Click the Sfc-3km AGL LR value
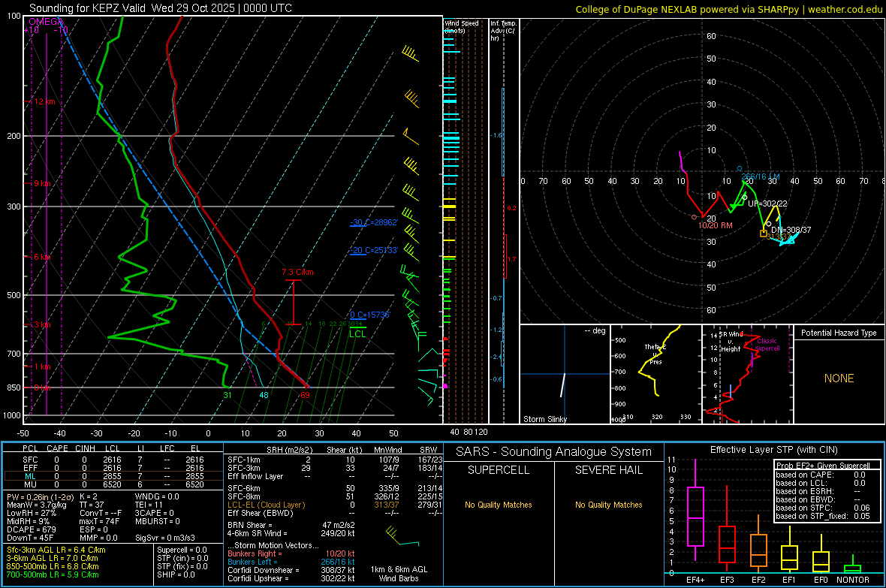Screen dimensions: 886x588 coord(56,550)
